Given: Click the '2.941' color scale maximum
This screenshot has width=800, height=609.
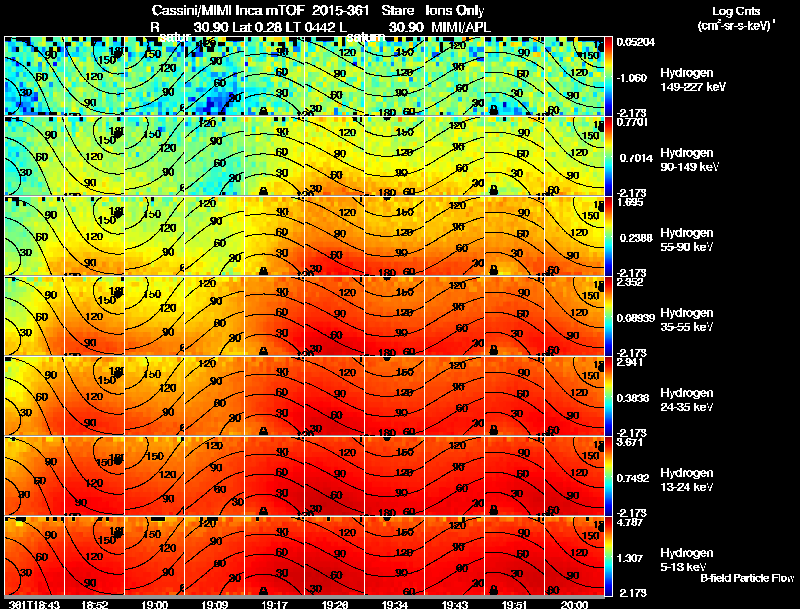Looking at the screenshot, I should 630,363.
